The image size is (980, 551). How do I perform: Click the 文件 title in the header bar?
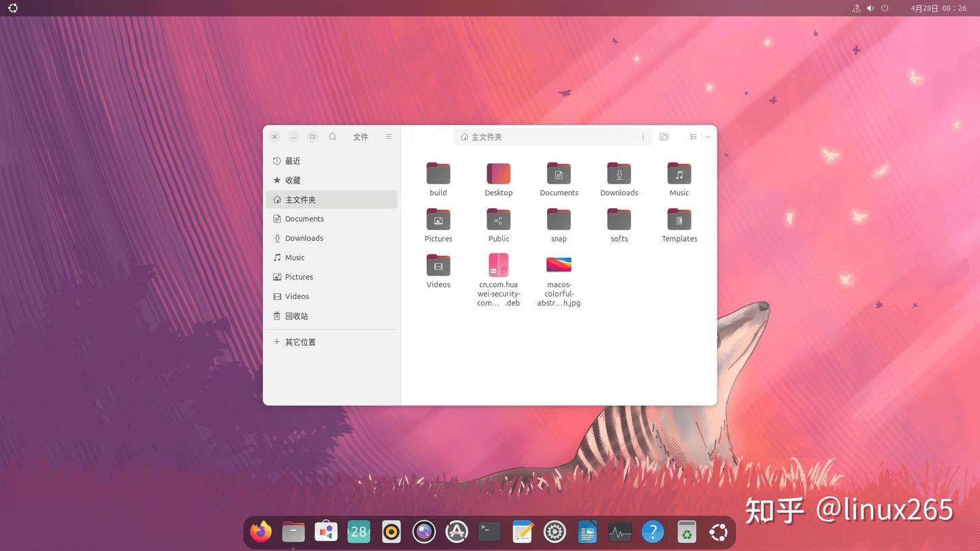tap(360, 137)
